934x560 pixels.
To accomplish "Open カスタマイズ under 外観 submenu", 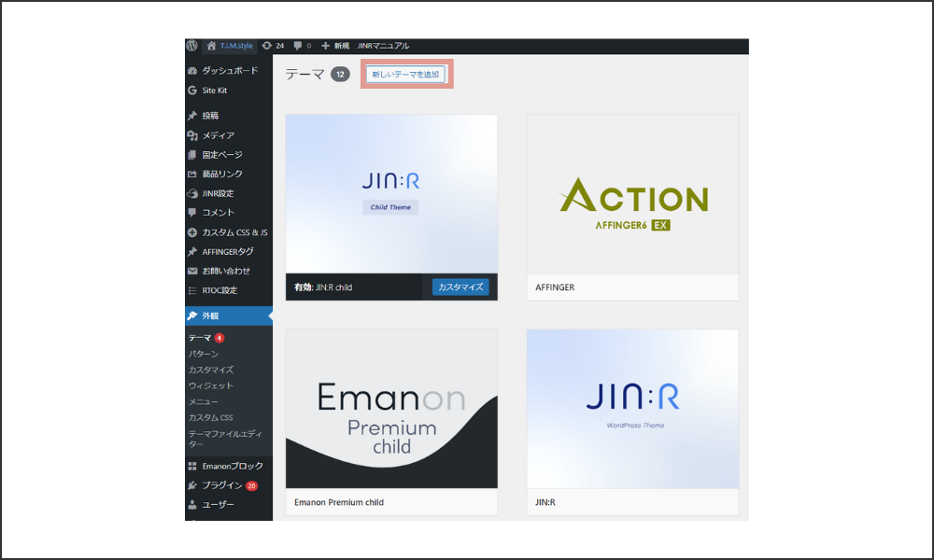I will coord(211,371).
